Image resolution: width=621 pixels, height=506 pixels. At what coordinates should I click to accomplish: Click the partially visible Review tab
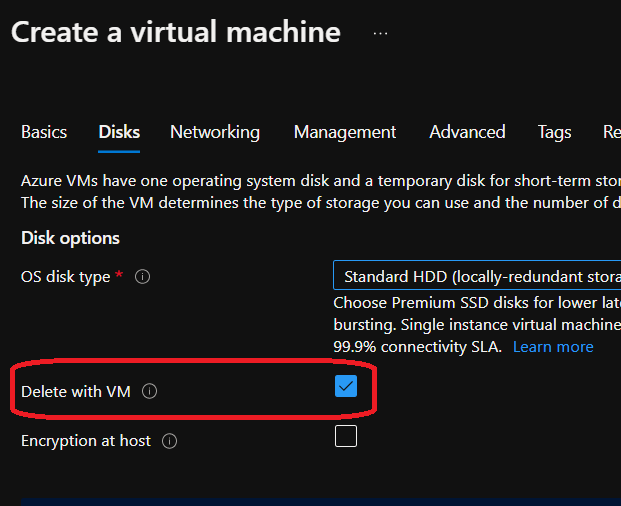click(x=611, y=132)
